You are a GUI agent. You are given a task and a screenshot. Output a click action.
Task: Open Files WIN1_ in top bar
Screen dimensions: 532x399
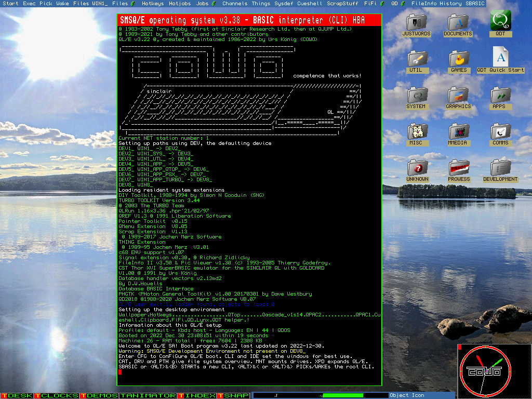pyautogui.click(x=90, y=4)
